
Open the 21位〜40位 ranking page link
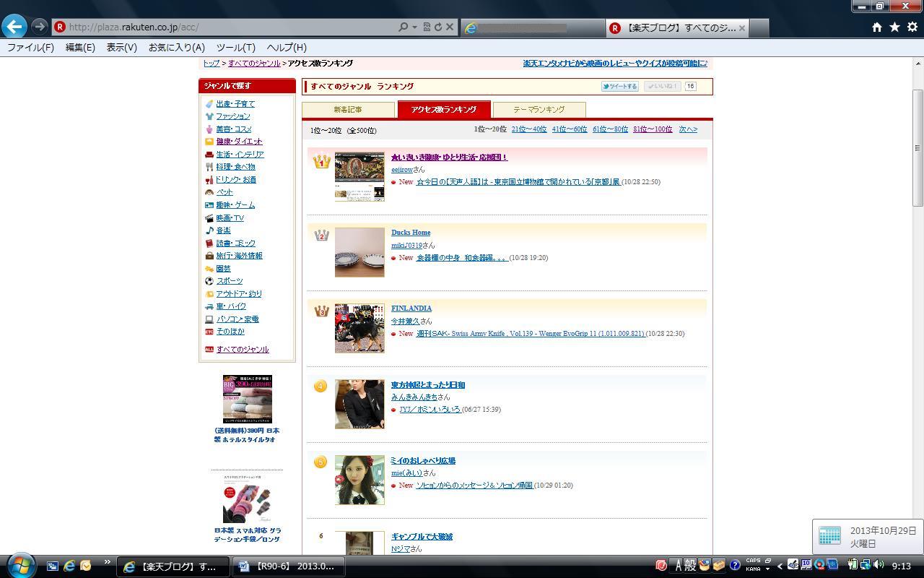click(528, 129)
